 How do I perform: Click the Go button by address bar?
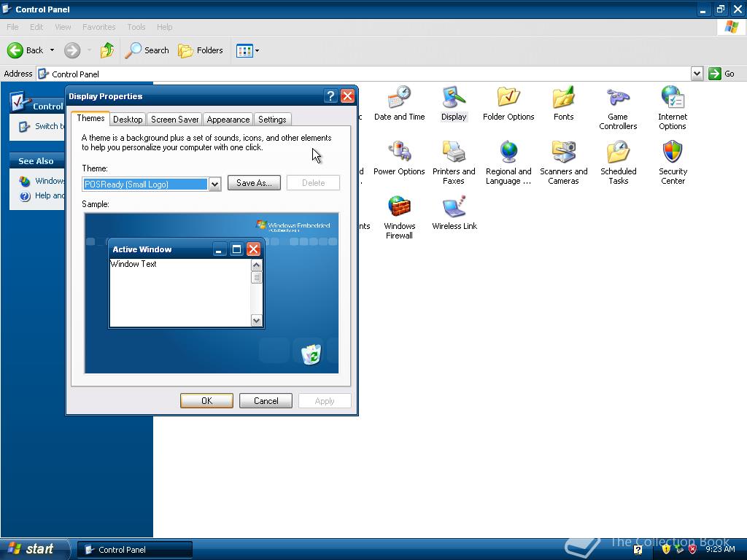pos(721,74)
